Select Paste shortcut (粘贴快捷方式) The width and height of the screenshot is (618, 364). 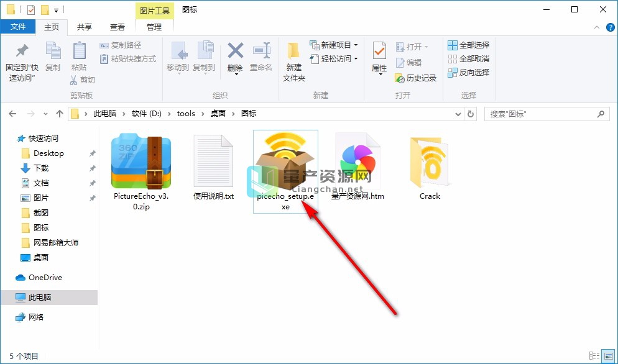point(128,59)
